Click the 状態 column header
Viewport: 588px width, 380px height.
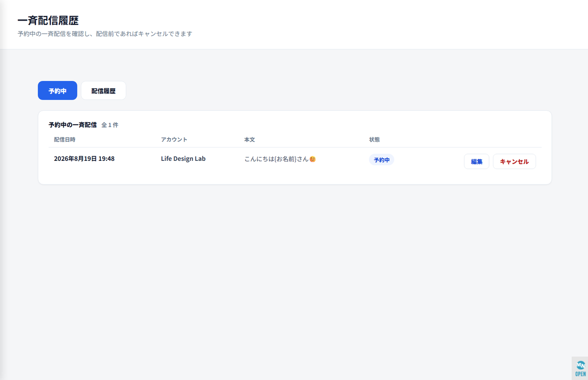click(x=374, y=140)
